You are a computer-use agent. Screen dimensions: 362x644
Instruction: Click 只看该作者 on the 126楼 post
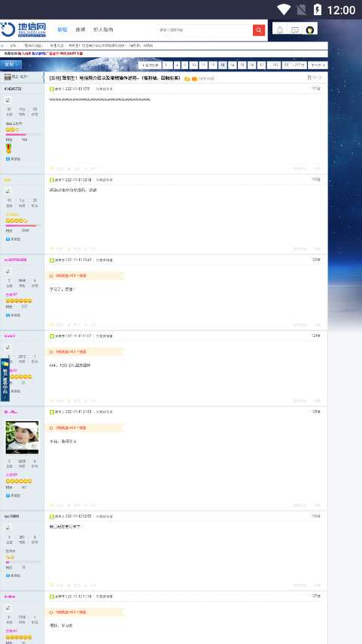coord(105,516)
